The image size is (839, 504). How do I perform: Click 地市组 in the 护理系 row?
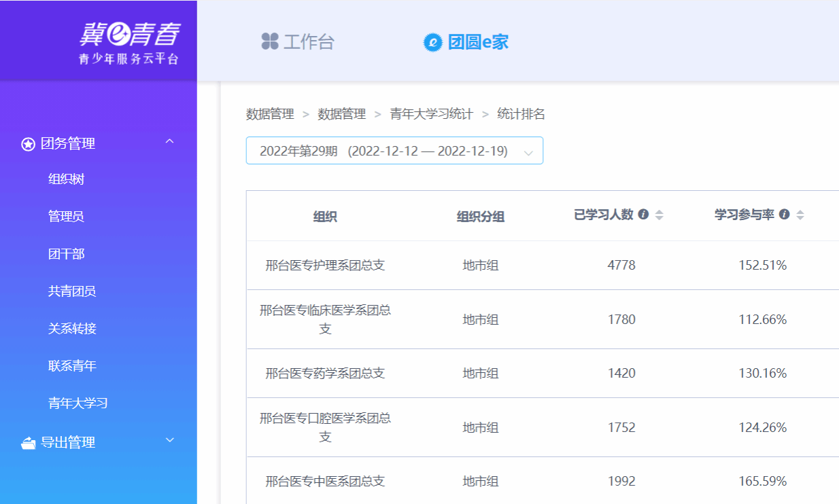(481, 266)
